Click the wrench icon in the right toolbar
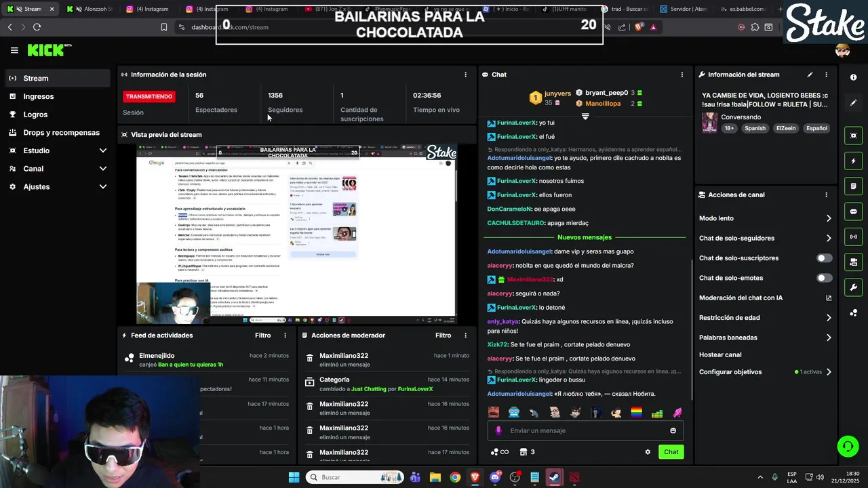Screen dimensions: 868x488 tap(853, 287)
